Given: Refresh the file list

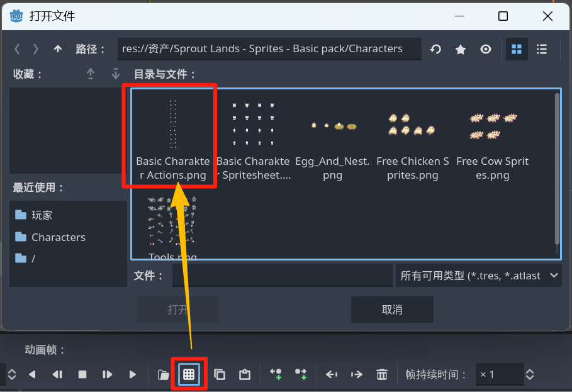Looking at the screenshot, I should coord(435,49).
